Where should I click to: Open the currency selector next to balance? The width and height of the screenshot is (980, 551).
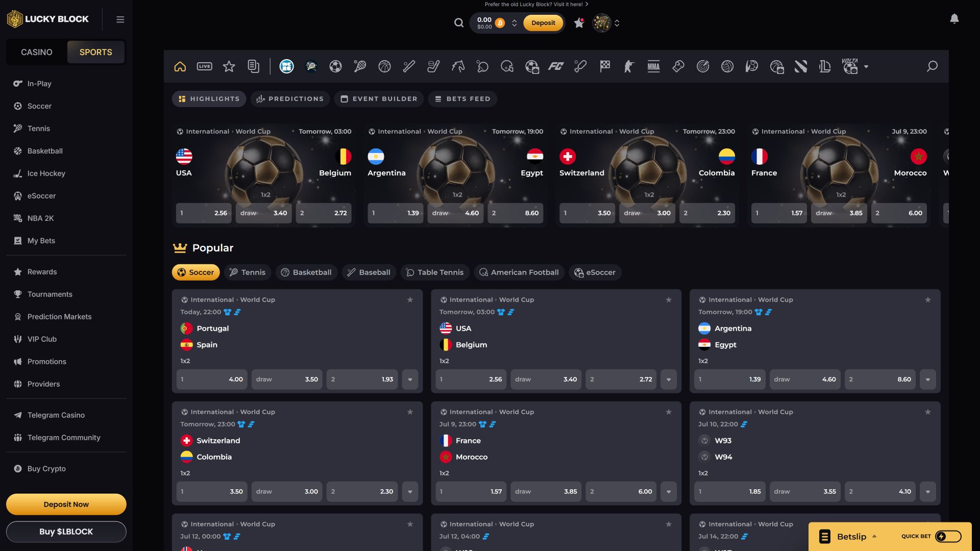point(514,23)
